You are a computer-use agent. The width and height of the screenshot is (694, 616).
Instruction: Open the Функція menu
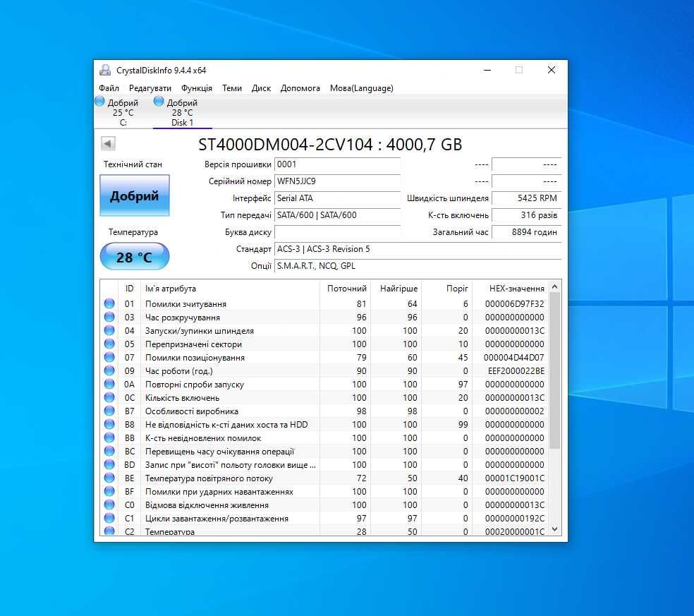[197, 88]
